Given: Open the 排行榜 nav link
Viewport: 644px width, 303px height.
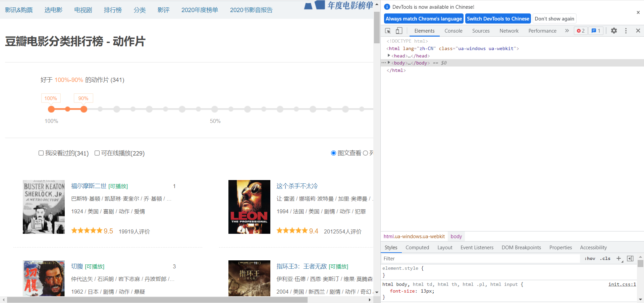Looking at the screenshot, I should coord(113,10).
